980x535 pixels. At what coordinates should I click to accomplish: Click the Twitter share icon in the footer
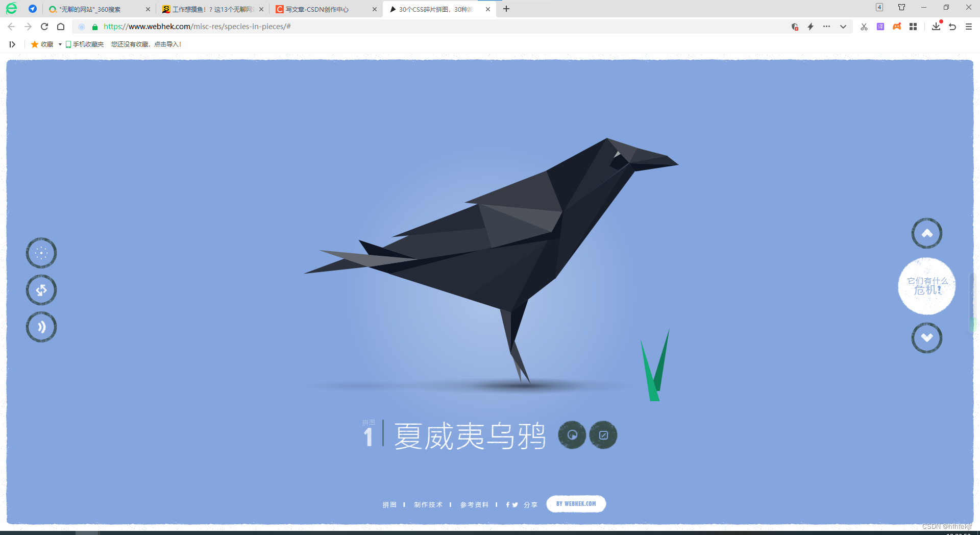point(515,504)
